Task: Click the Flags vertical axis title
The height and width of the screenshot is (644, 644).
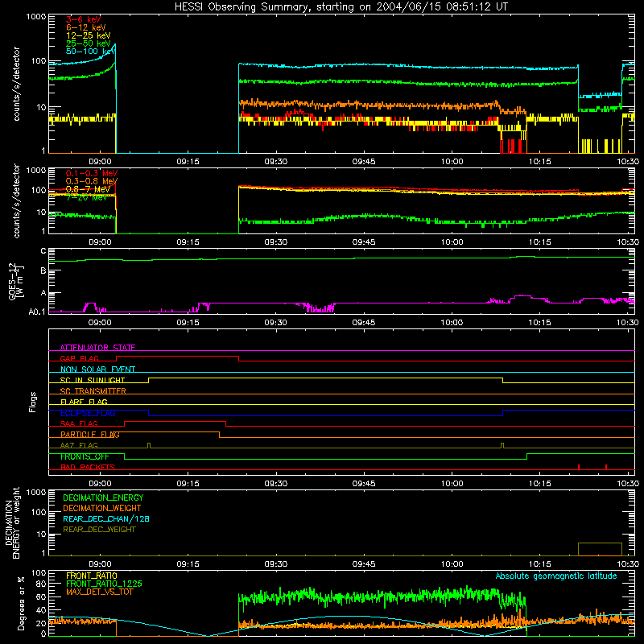Action: [x=33, y=402]
